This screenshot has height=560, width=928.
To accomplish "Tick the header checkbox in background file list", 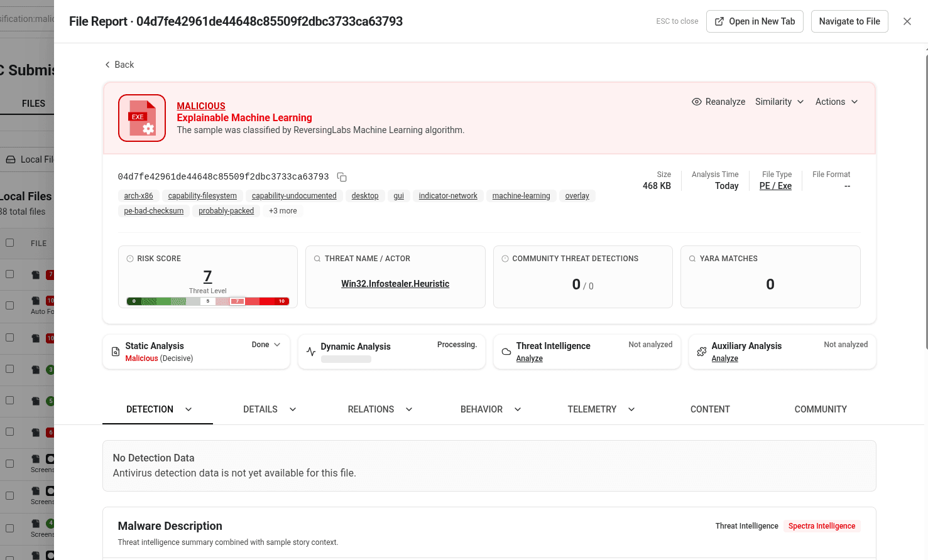I will click(x=10, y=242).
